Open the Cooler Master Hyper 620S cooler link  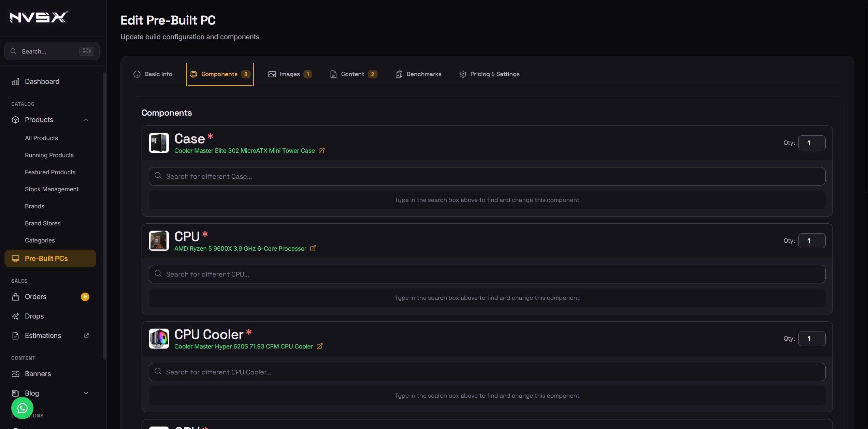243,346
